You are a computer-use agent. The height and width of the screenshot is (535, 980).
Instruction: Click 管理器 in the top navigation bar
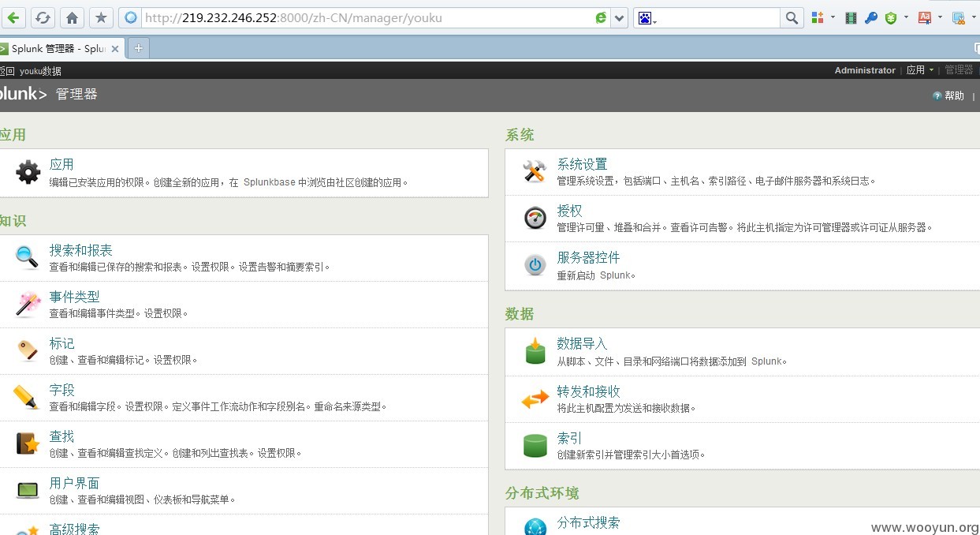[959, 70]
